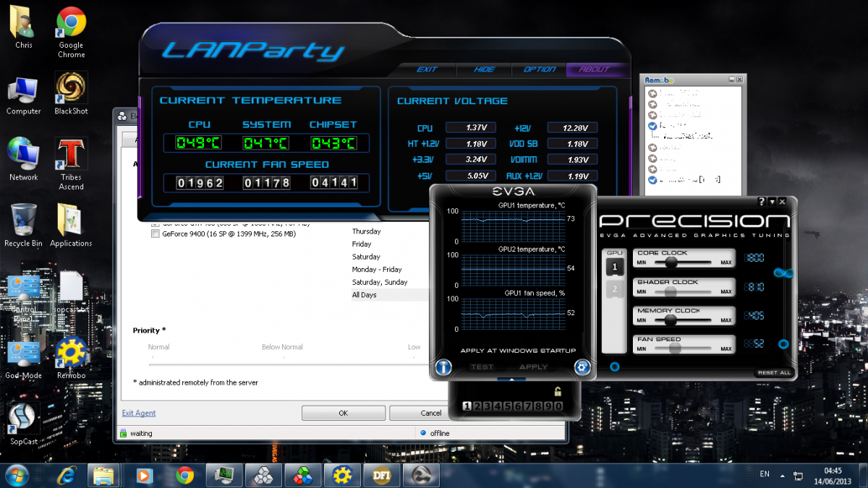868x488 pixels.
Task: Toggle the GeForce 9400 checkbox
Action: tap(155, 234)
